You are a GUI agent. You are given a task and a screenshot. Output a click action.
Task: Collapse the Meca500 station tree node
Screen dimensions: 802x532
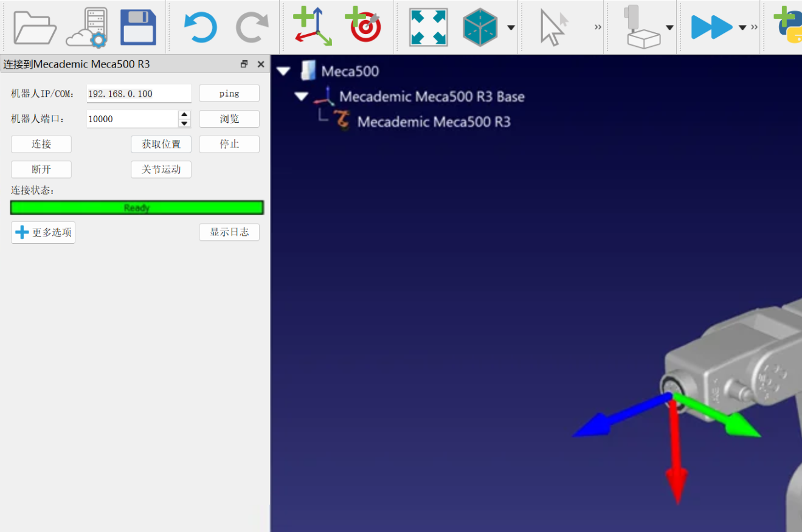click(283, 72)
